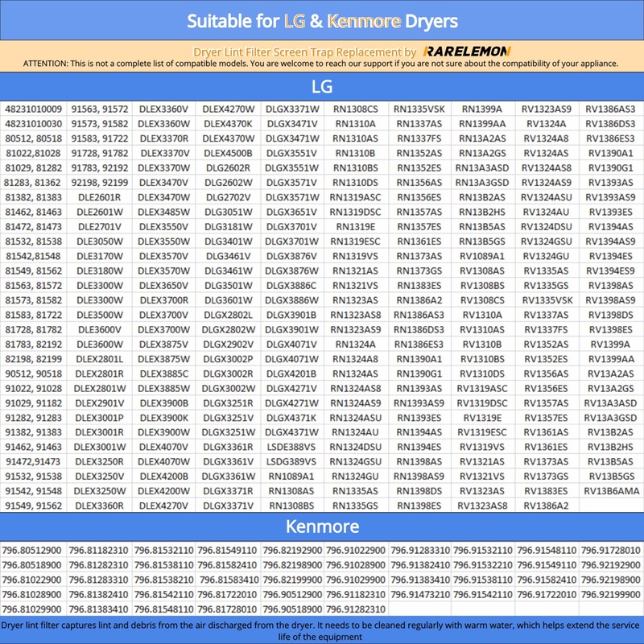Select the LG section header

click(322, 86)
